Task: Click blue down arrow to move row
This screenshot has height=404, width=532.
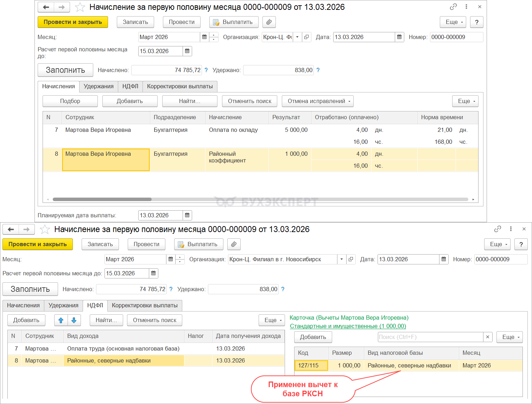Action: [74, 320]
